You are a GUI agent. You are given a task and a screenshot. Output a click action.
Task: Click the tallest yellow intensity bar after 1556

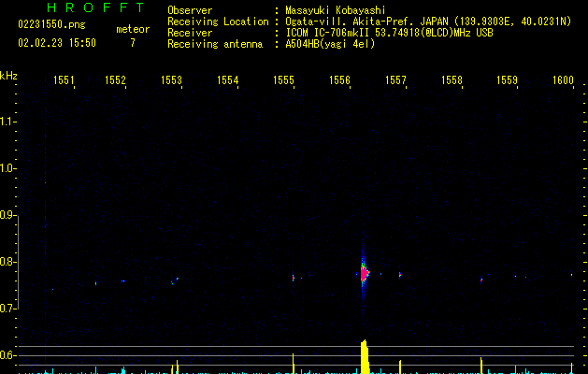click(x=365, y=357)
